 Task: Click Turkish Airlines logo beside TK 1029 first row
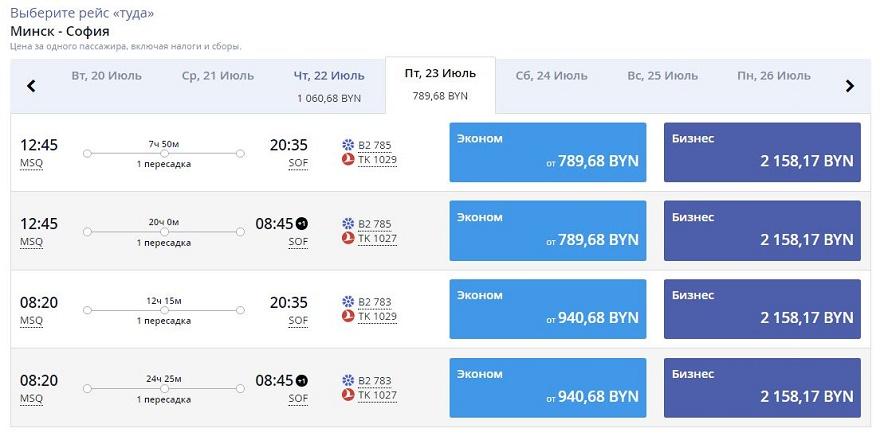(348, 159)
